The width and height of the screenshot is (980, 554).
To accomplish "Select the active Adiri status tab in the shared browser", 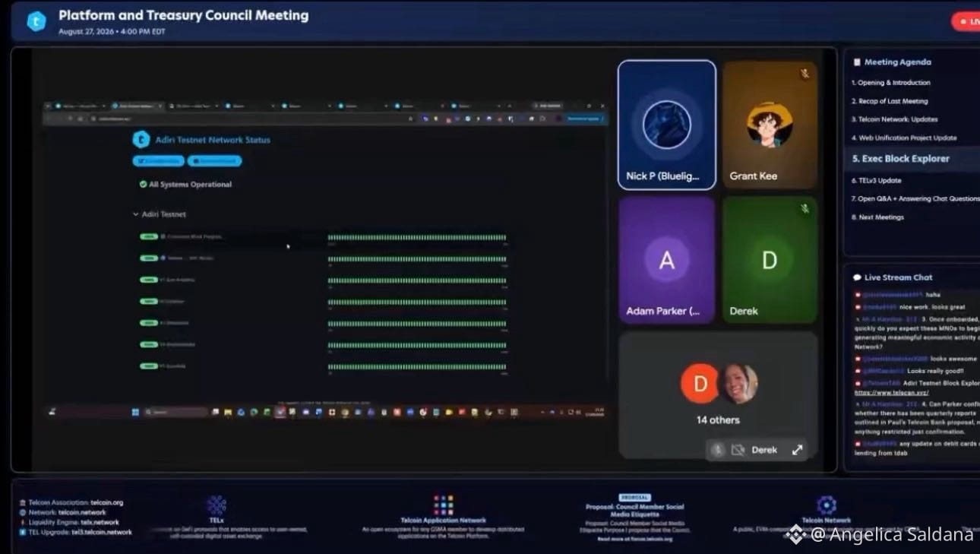I will coord(138,106).
